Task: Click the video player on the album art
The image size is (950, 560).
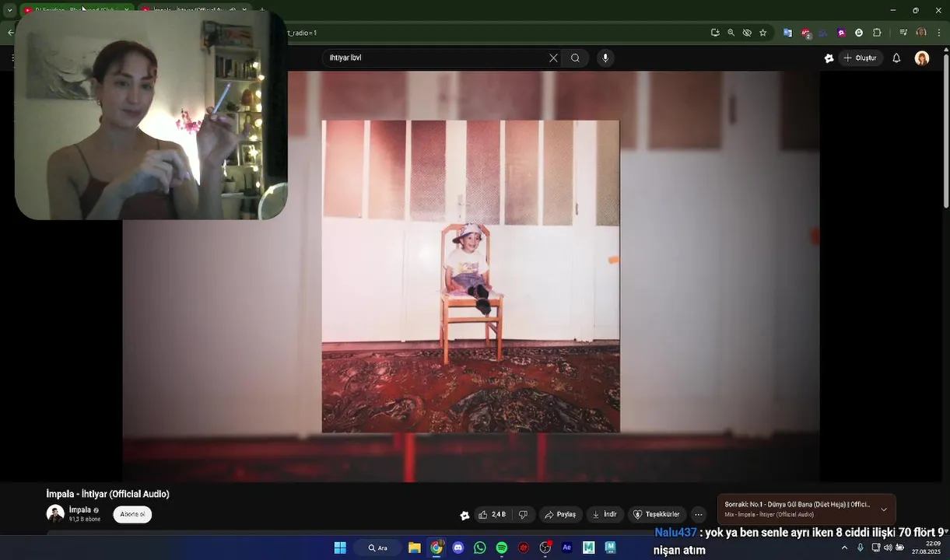Action: coord(471,276)
